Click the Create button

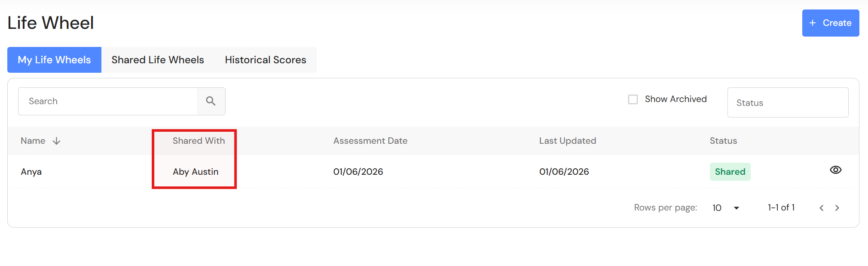830,23
